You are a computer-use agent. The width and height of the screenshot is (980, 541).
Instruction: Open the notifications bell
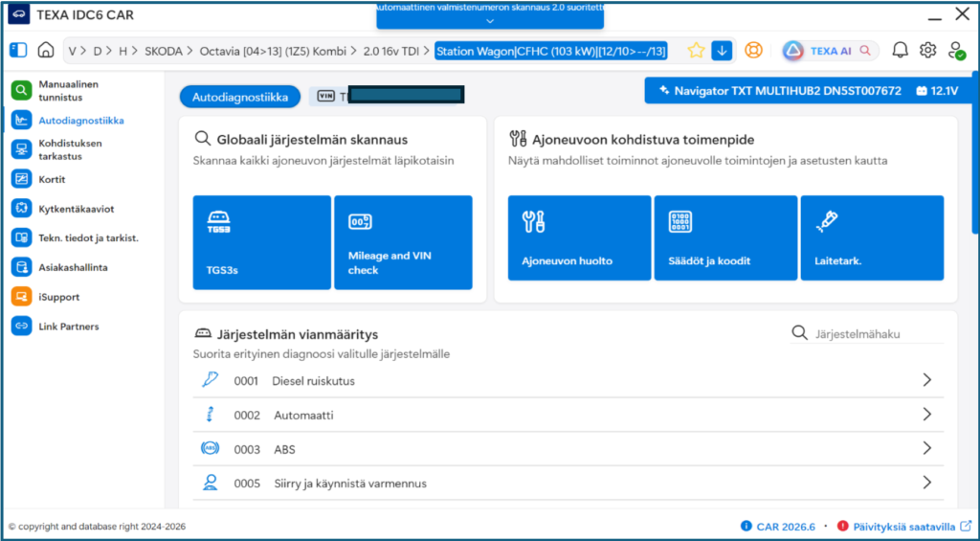pos(900,51)
